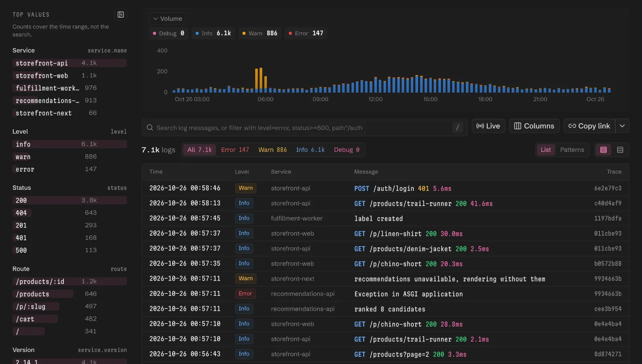The image size is (642, 364).
Task: Click the Error badge at 00:57:11
Action: 245,294
